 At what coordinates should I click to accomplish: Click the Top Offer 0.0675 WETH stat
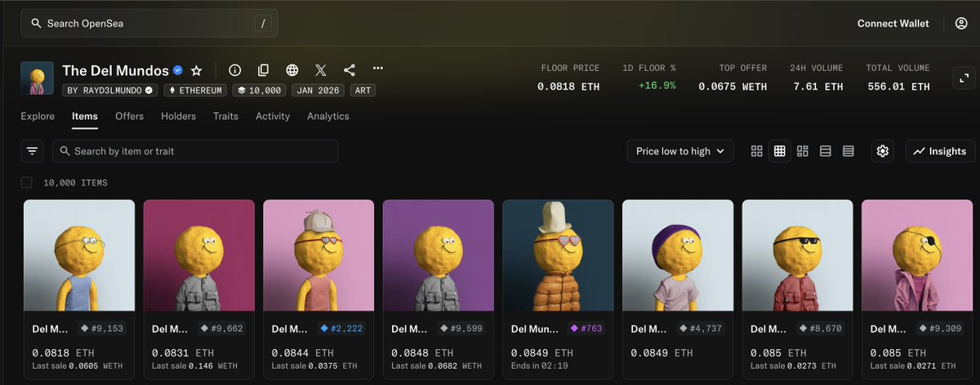pos(733,78)
